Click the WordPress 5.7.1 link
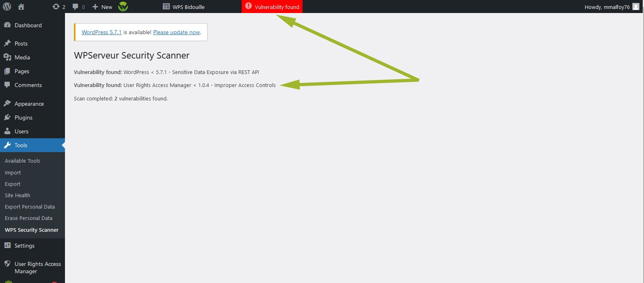 coord(102,32)
